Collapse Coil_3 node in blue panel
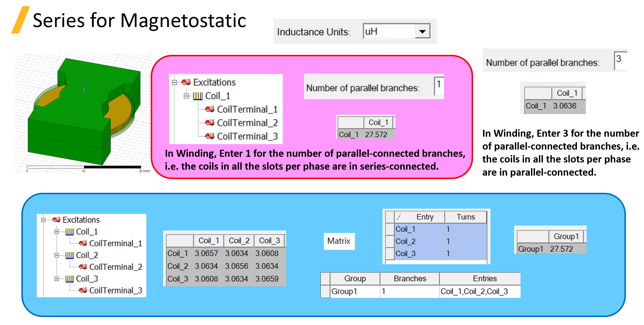This screenshot has width=644, height=325. pos(57,279)
